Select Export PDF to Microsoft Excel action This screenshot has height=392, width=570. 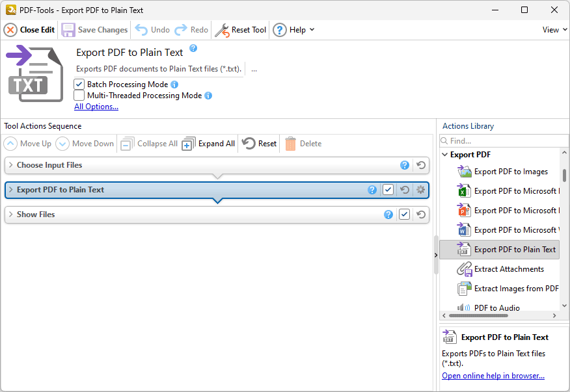click(x=514, y=190)
